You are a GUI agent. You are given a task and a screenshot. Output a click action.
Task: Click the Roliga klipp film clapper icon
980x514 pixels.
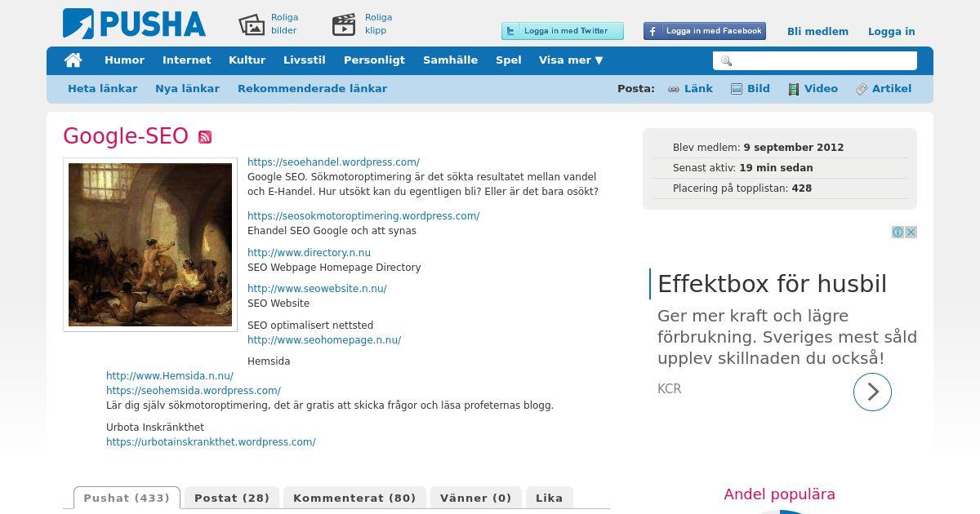click(x=344, y=24)
